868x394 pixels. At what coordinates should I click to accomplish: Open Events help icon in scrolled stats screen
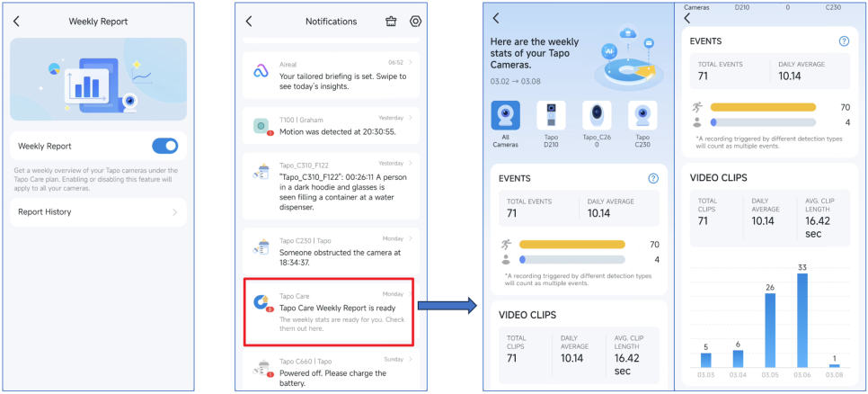[844, 41]
